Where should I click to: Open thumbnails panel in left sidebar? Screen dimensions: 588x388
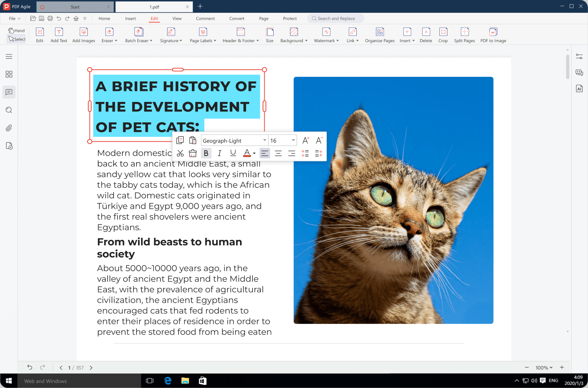pos(9,74)
